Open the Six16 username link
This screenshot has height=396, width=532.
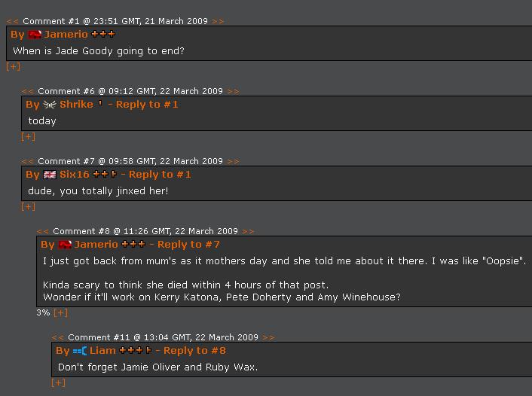click(75, 175)
